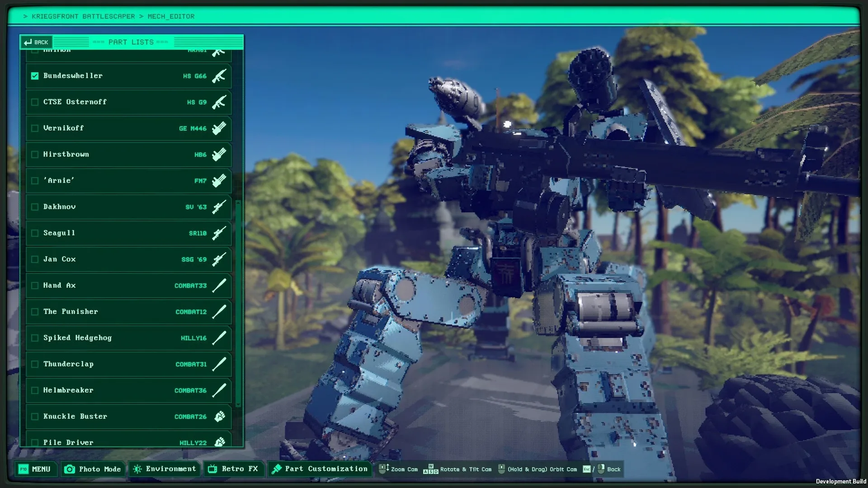The image size is (868, 488).
Task: Select the Vernikoff GE M446 machine gun icon
Action: click(x=219, y=128)
